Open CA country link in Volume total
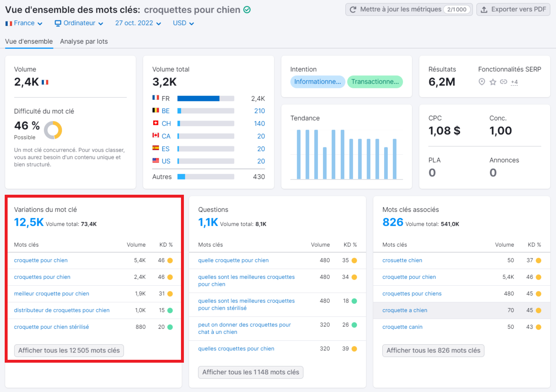Image resolution: width=556 pixels, height=392 pixels. 166,136
